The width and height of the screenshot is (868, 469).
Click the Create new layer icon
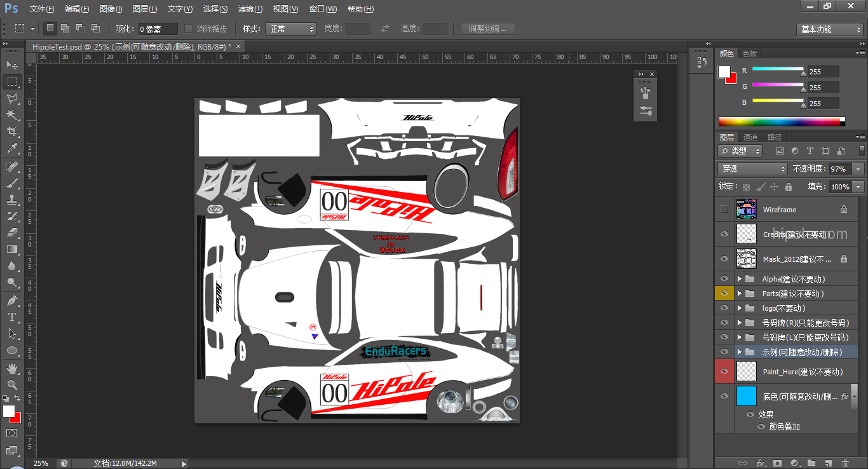pyautogui.click(x=829, y=463)
